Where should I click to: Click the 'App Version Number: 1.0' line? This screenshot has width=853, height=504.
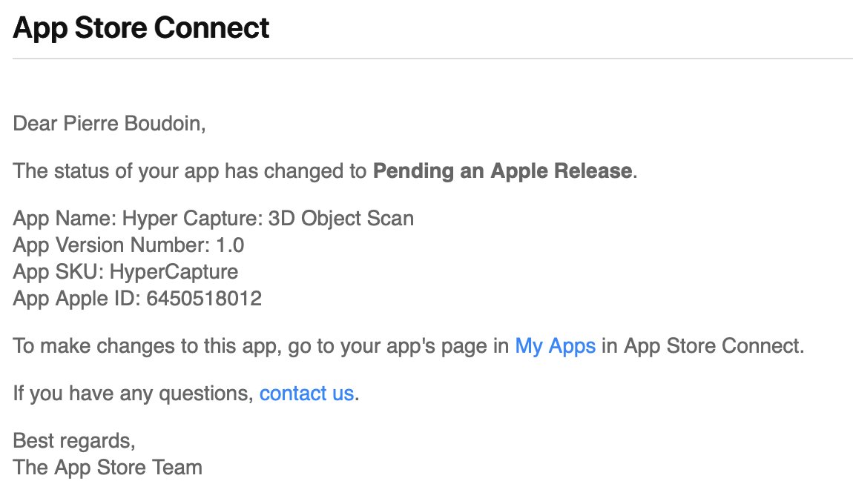(x=128, y=245)
